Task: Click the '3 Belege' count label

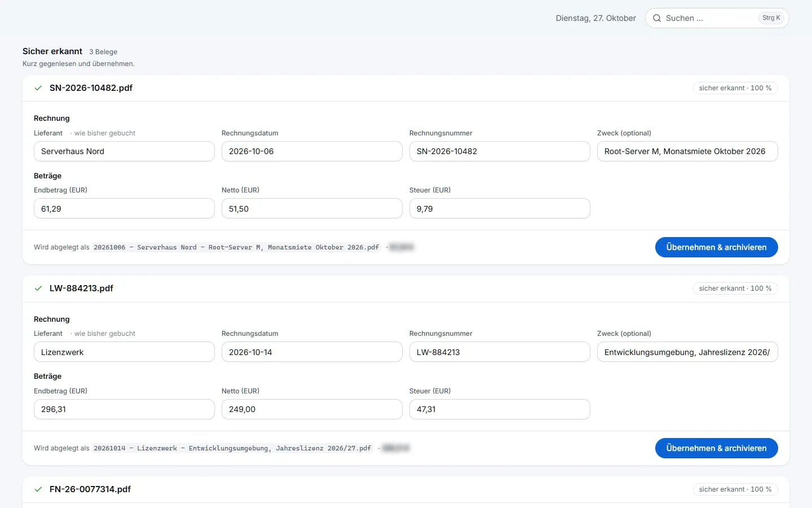Action: 103,52
